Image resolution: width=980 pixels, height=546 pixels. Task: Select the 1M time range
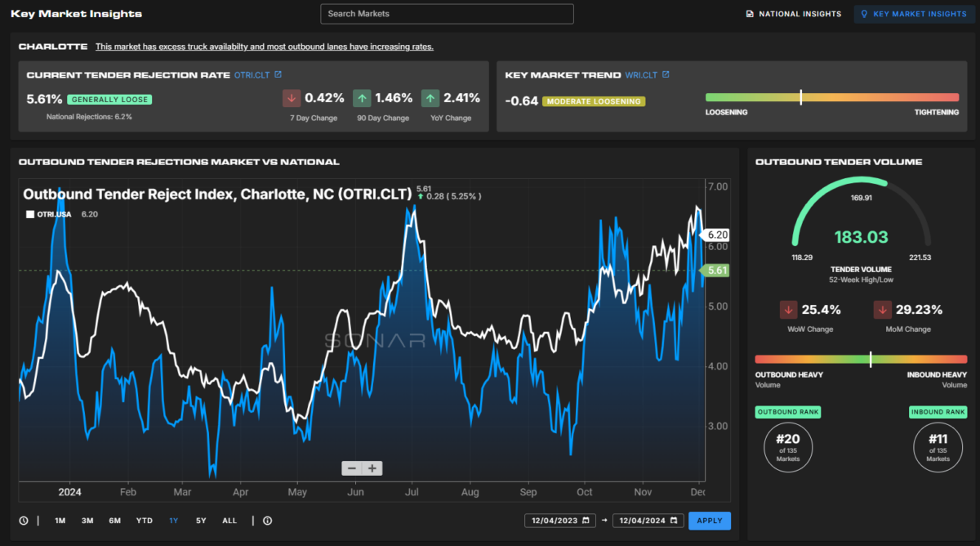(x=60, y=521)
